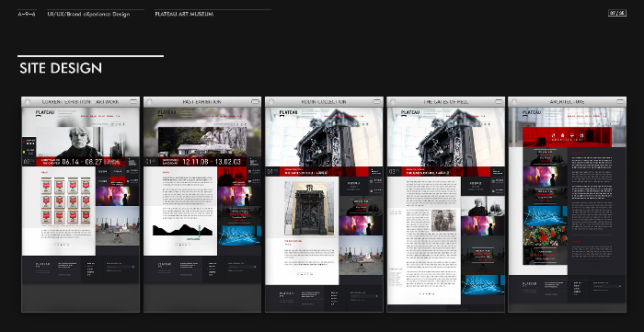Screen dimensions: 644x332
Task: Click rounded rectangle icon on Past Exhibition header
Action: 256,102
